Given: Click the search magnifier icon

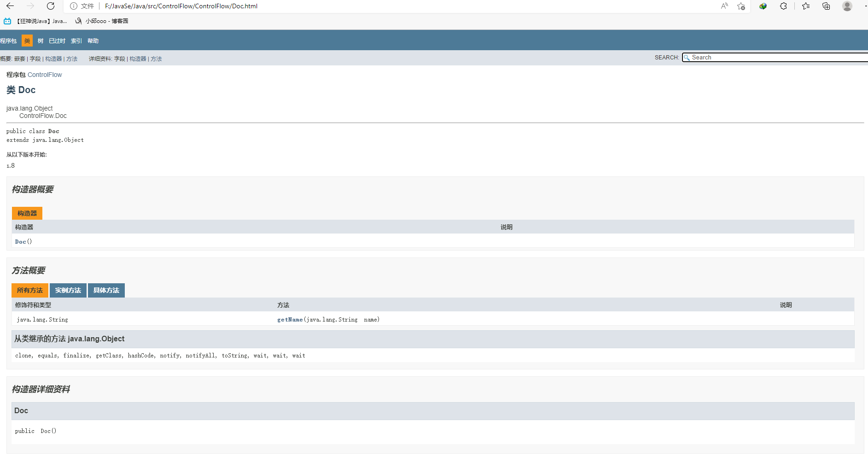Looking at the screenshot, I should click(687, 58).
